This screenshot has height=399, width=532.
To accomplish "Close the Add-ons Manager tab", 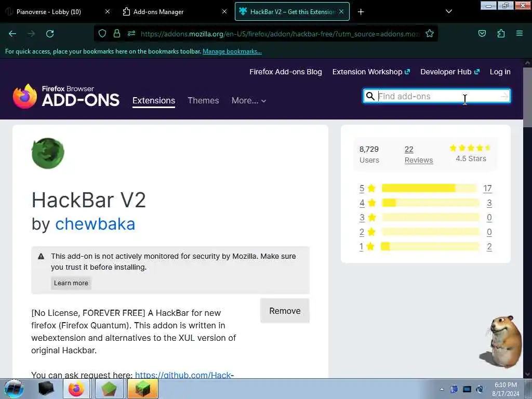I will click(x=224, y=11).
